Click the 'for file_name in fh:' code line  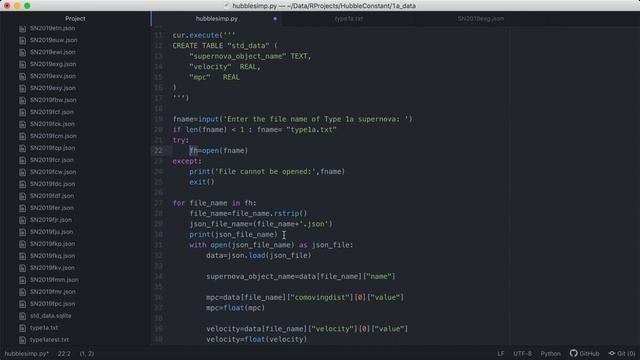(214, 203)
